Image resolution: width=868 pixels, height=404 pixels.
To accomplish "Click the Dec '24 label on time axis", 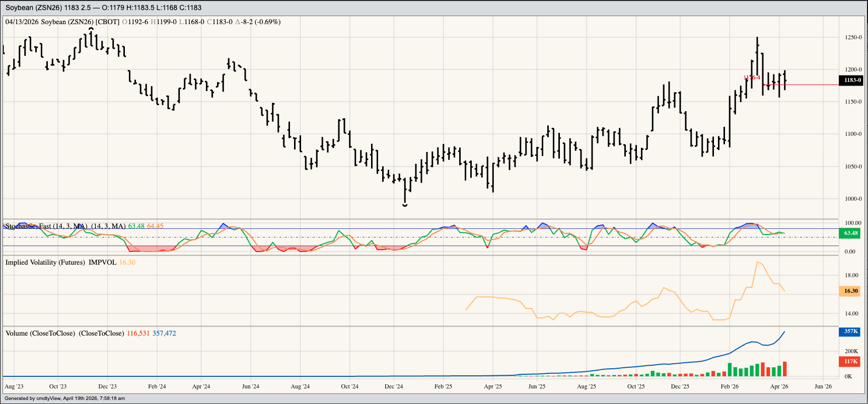I will click(394, 386).
